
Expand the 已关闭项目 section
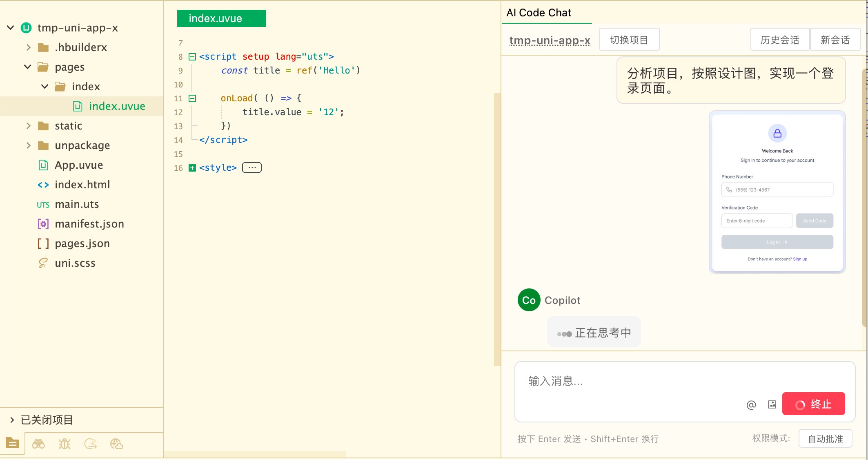(x=12, y=420)
